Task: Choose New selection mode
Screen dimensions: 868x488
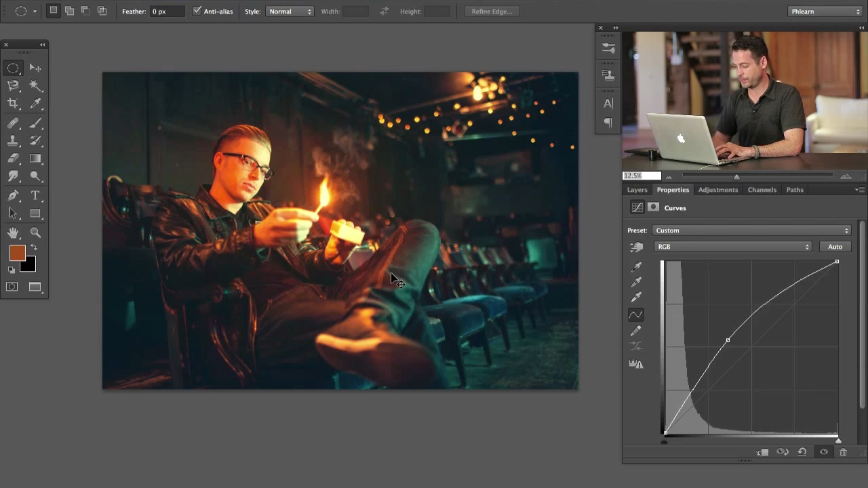Action: coord(54,11)
